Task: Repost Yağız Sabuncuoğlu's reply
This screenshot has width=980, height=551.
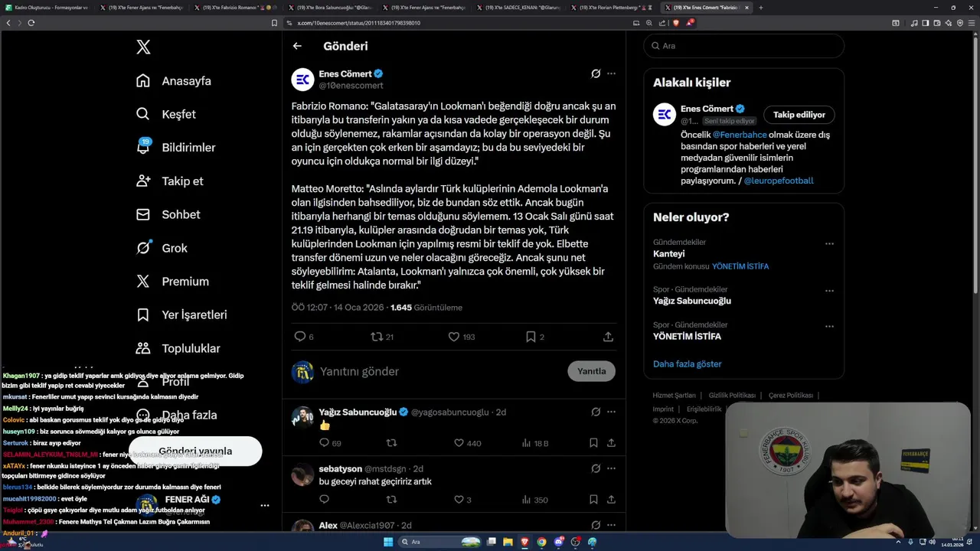Action: point(391,442)
